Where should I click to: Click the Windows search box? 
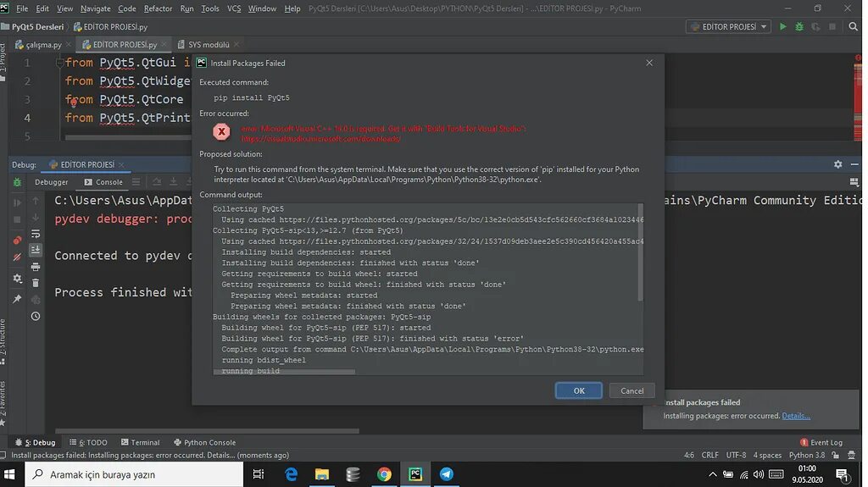tap(134, 474)
